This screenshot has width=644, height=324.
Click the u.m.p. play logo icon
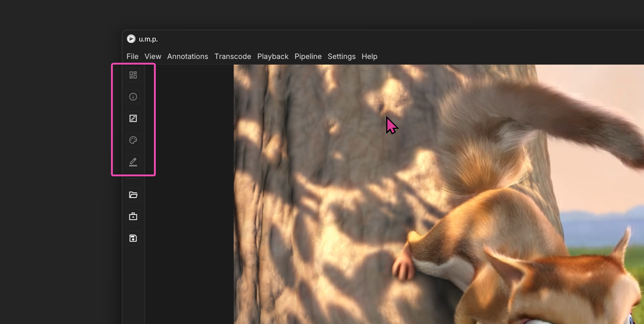pos(131,39)
